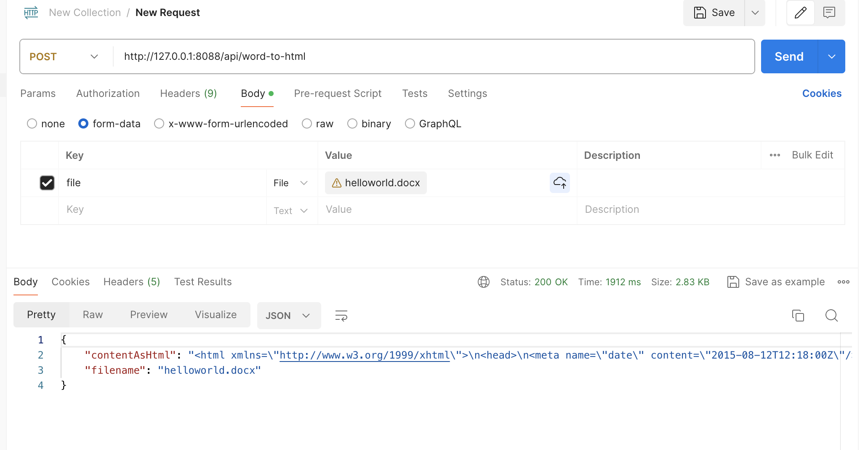Uncheck the file form-data row checkbox

pyautogui.click(x=47, y=183)
